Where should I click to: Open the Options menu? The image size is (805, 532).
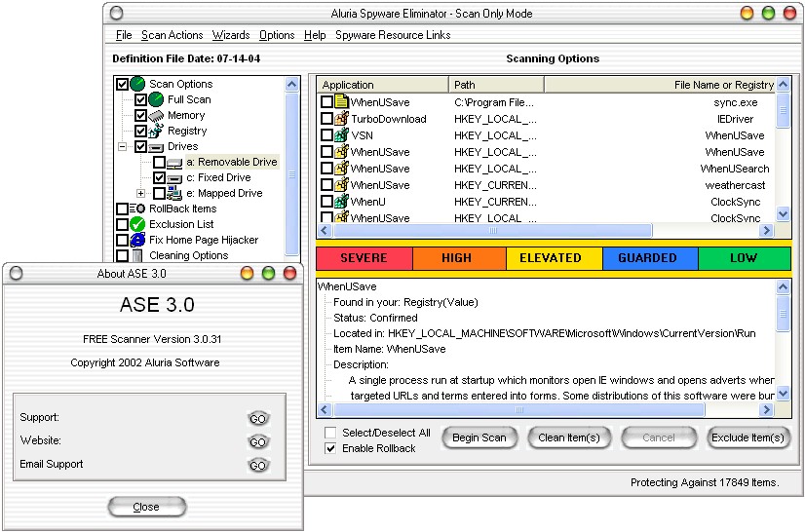tap(277, 35)
